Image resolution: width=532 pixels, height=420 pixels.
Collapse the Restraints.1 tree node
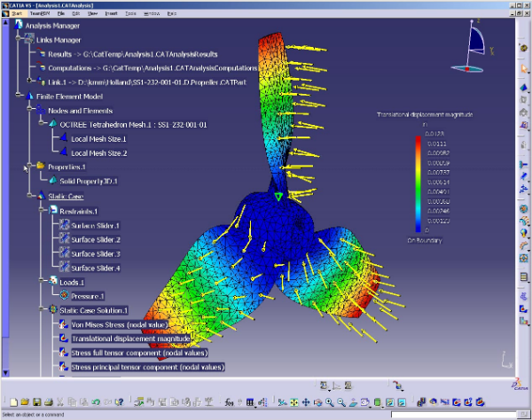tap(40, 211)
